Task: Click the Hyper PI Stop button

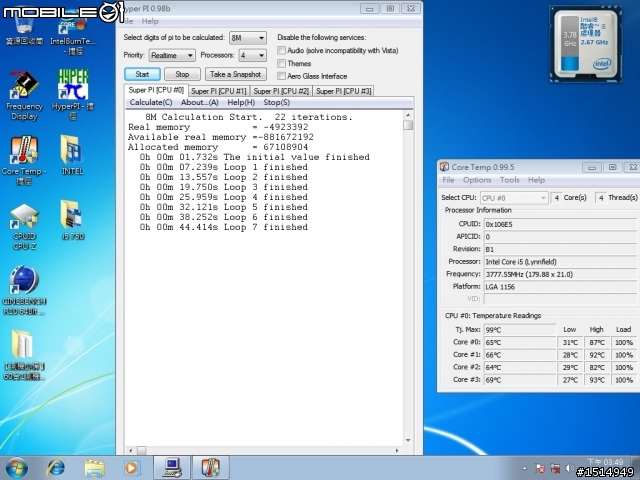Action: pyautogui.click(x=182, y=74)
